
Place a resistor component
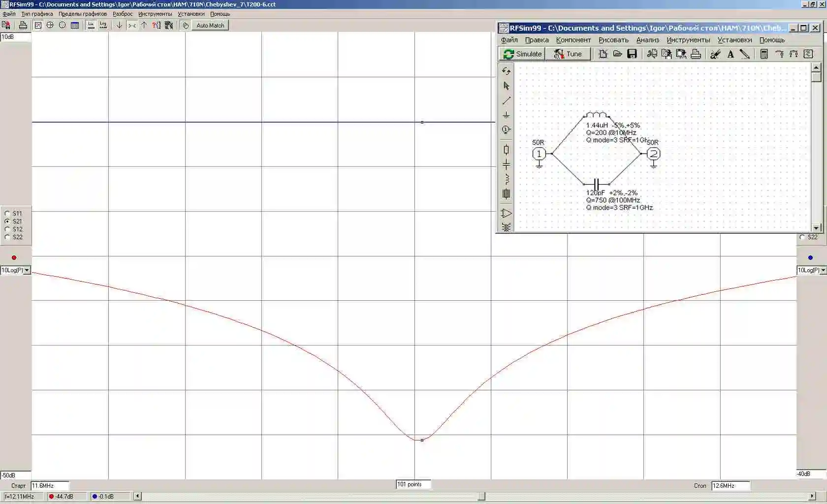506,150
